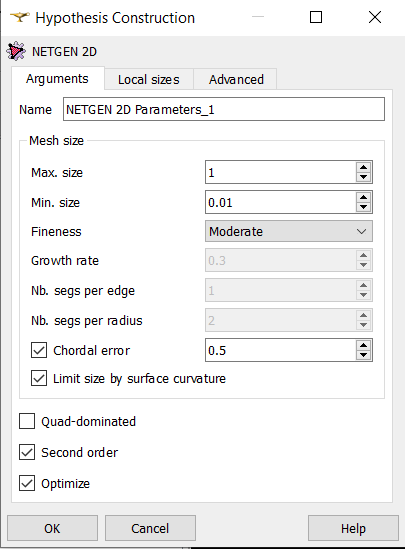Close the Hypothesis Construction dialog

(375, 17)
